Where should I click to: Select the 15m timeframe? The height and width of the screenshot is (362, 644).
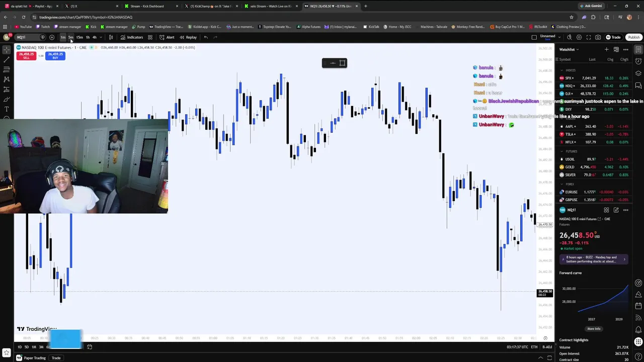point(79,37)
